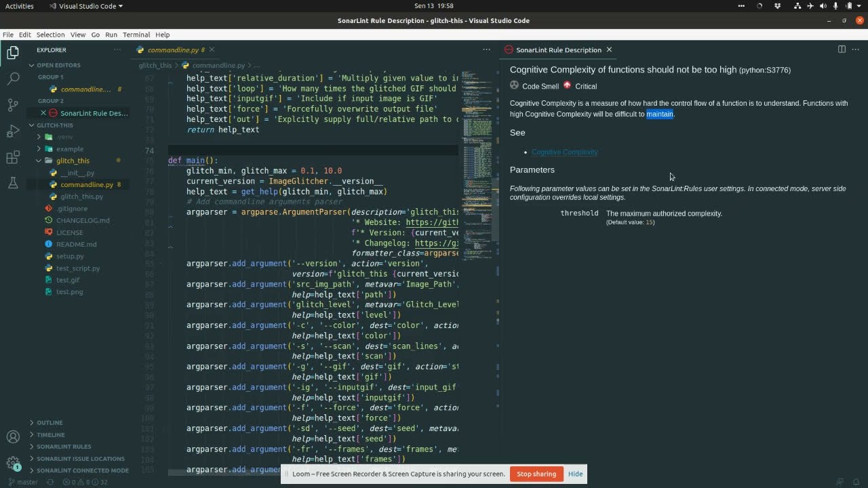Open the Go menu
The image size is (868, 488).
tap(96, 35)
